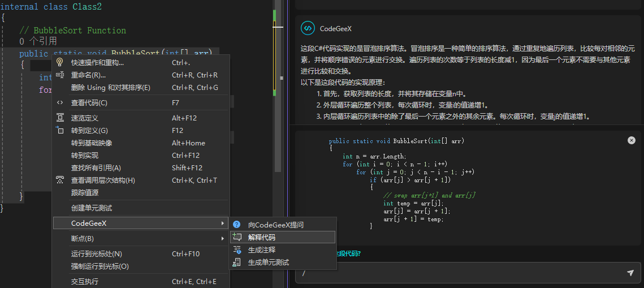Expand the CodeGeeX submenu arrow
Image resolution: width=644 pixels, height=288 pixels.
[222, 223]
